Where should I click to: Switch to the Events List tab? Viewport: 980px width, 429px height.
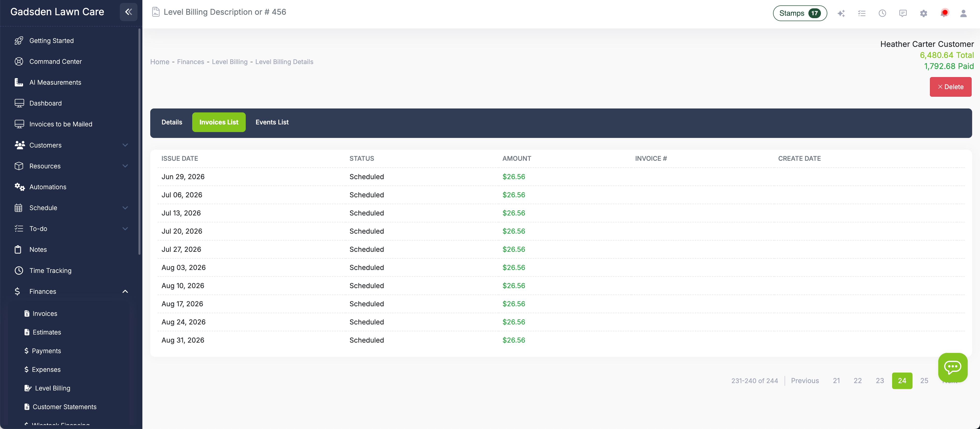272,122
